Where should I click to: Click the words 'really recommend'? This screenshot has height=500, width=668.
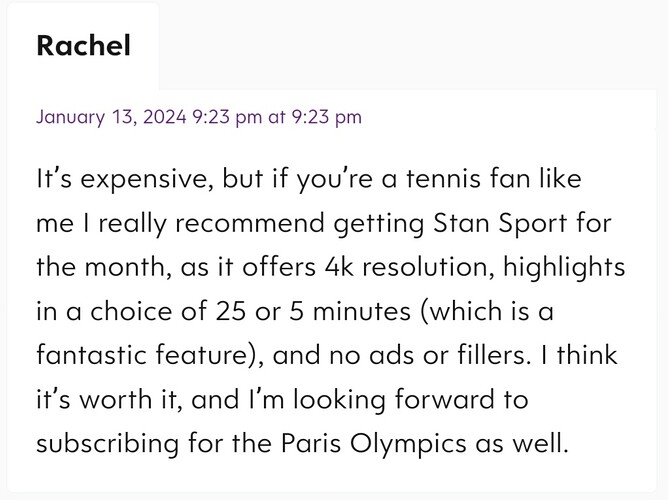coord(212,224)
